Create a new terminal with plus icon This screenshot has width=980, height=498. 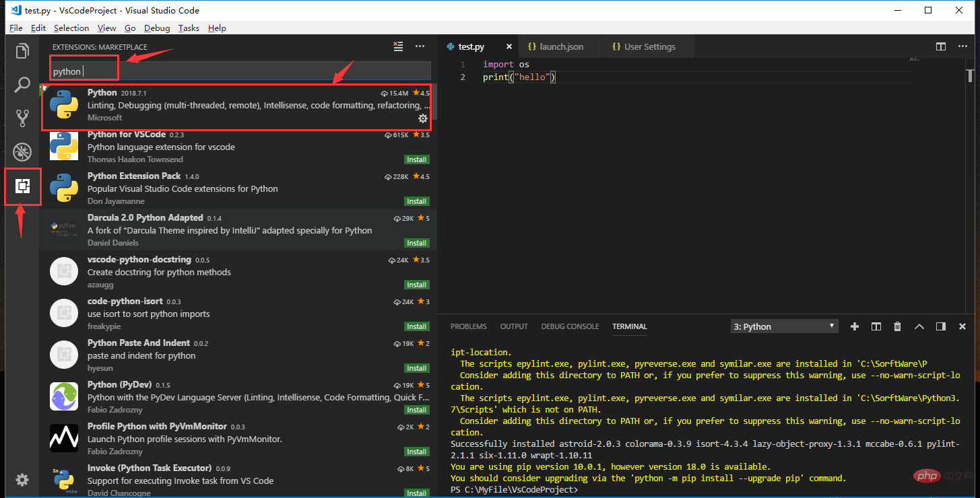pyautogui.click(x=855, y=326)
